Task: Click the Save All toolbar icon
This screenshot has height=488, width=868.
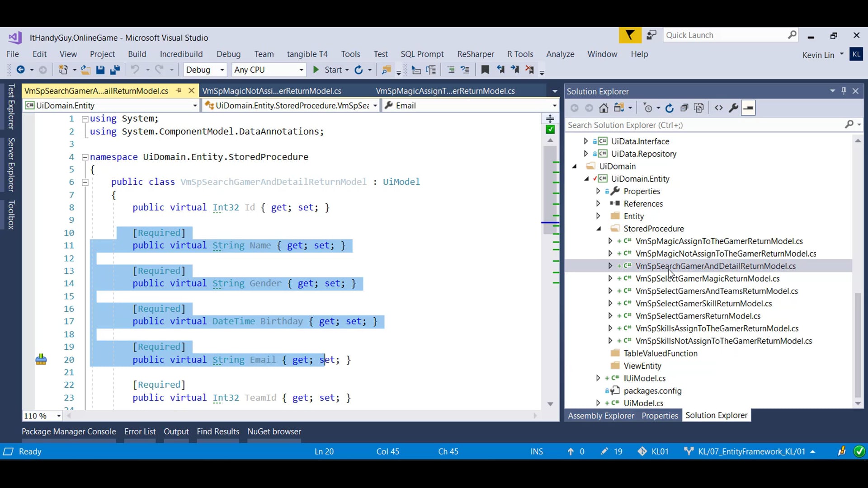Action: [115, 70]
